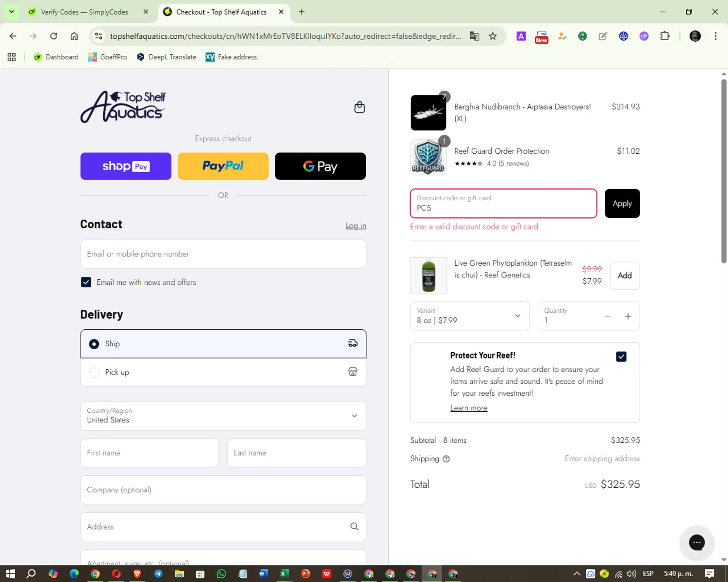
Task: Open the browser extensions puzzle icon
Action: click(665, 36)
